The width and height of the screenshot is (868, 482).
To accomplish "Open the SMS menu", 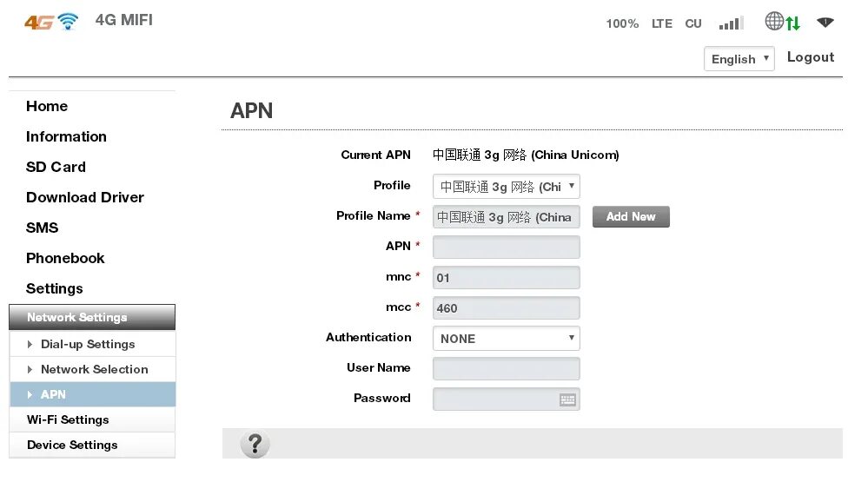I will click(x=42, y=228).
